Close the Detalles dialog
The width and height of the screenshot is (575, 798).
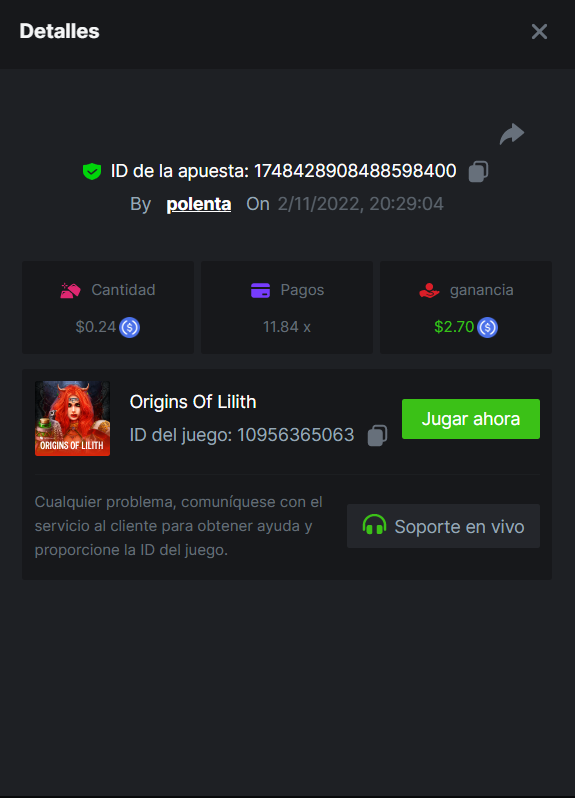click(x=539, y=32)
